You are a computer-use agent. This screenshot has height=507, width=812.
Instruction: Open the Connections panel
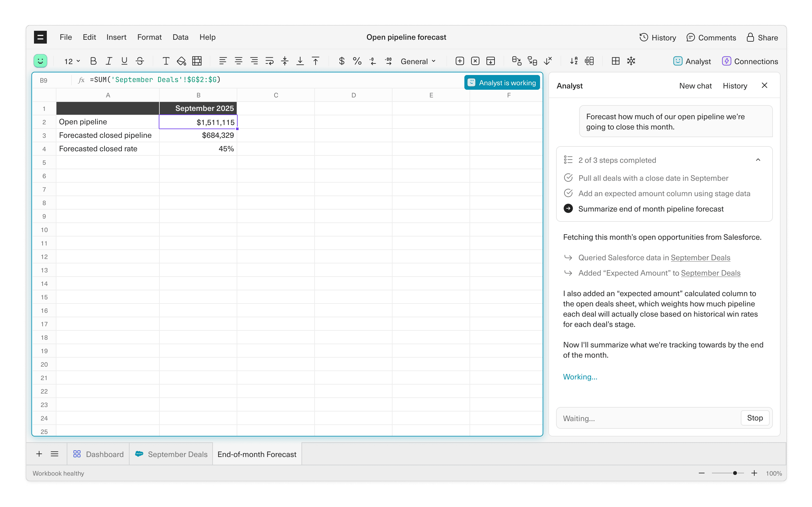[x=750, y=61]
